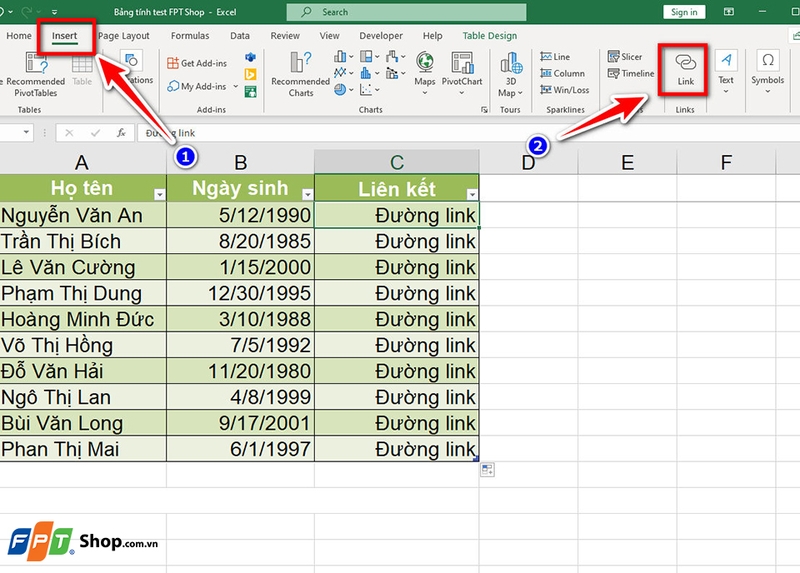Switch to the Review tab

pos(285,36)
